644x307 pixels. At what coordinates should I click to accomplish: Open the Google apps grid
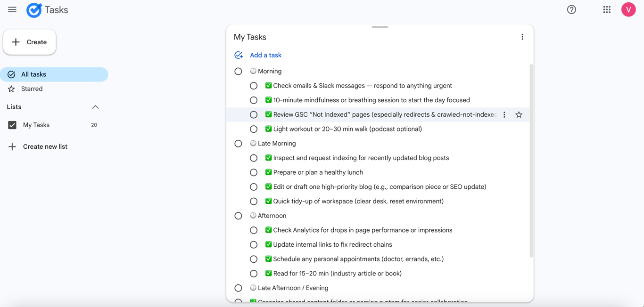tap(607, 9)
